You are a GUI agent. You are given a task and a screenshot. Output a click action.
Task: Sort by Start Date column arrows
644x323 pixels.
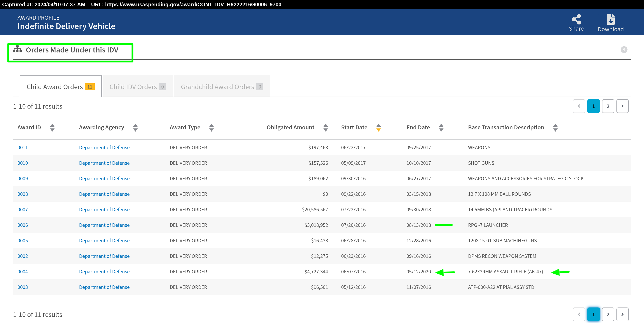(x=378, y=128)
